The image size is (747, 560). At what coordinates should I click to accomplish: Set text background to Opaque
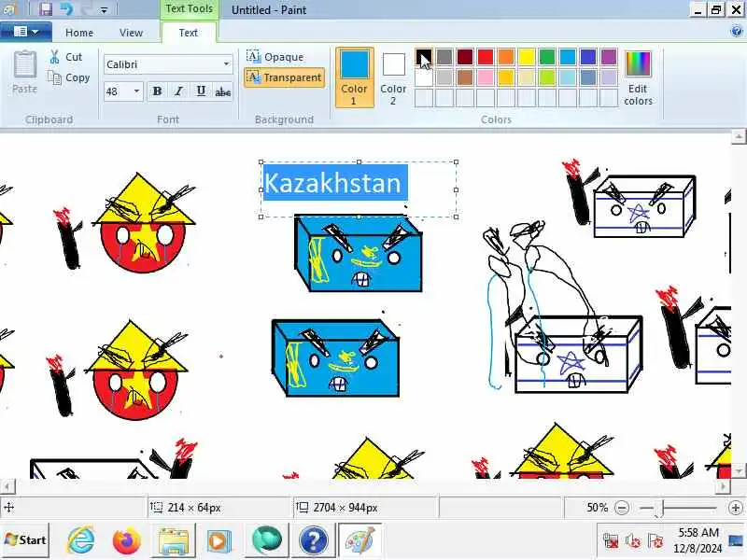(275, 57)
